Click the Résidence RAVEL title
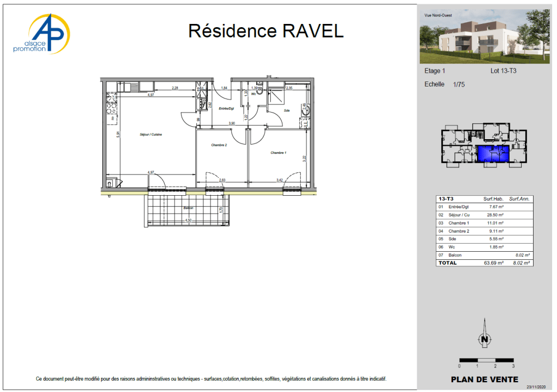Viewport: 557px width, 392px height. [x=265, y=31]
